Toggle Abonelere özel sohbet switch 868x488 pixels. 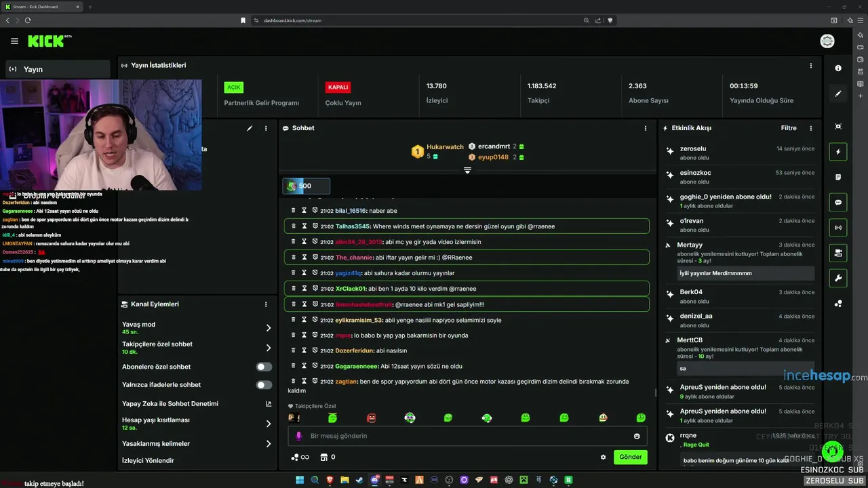click(x=264, y=367)
